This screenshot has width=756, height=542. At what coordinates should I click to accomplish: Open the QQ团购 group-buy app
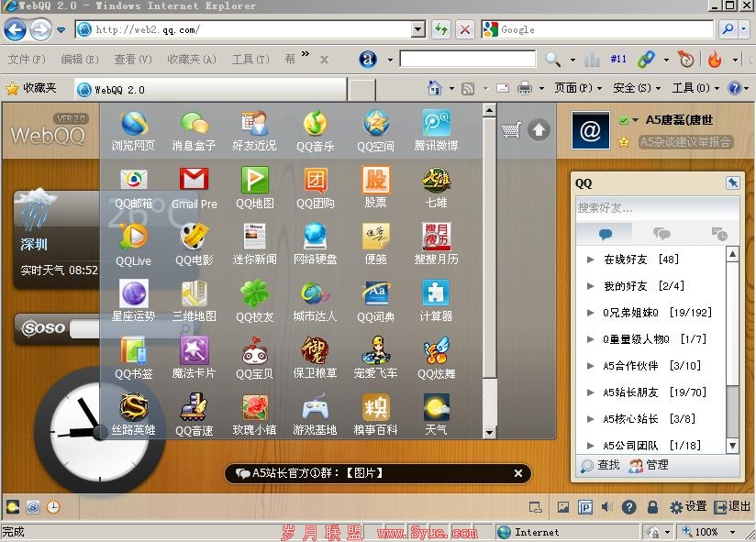point(316,188)
